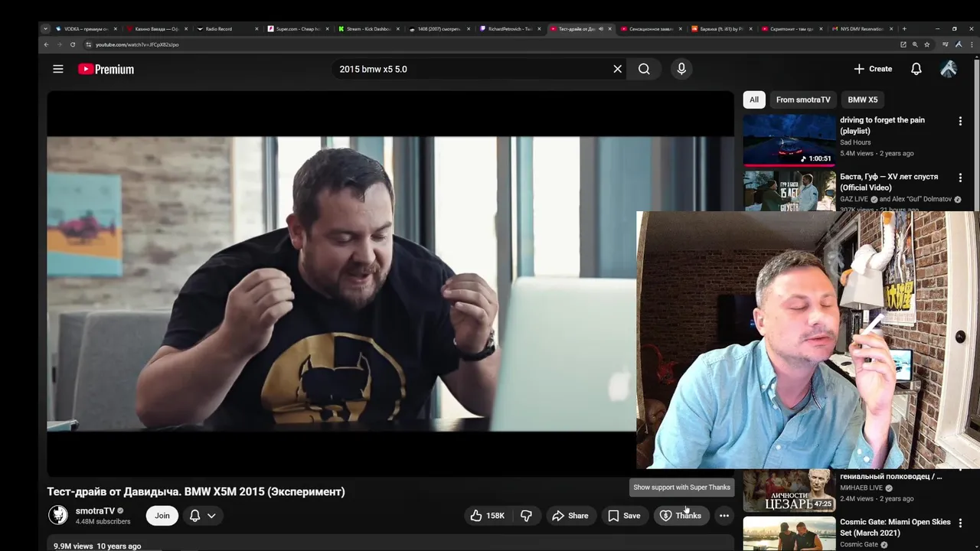
Task: Dislike the video with the thumbs down icon
Action: point(526,516)
